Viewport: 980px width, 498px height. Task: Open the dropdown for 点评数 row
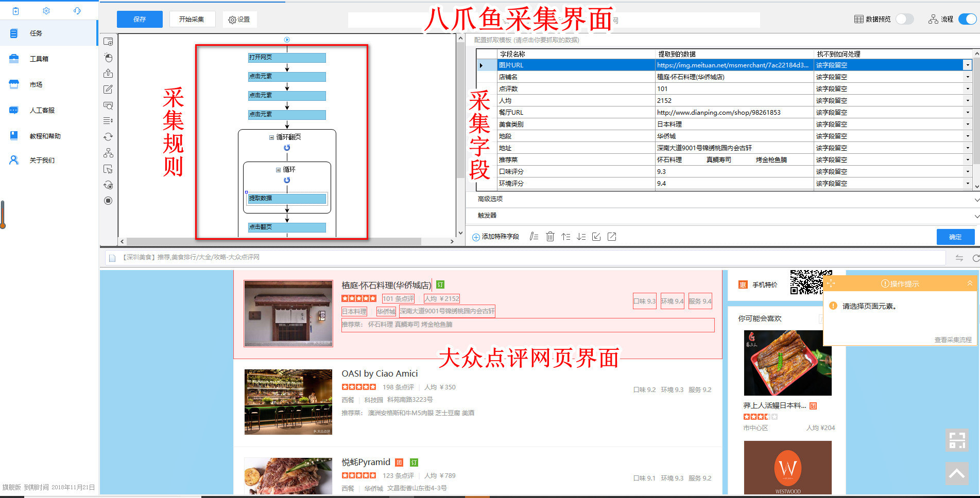tap(968, 89)
